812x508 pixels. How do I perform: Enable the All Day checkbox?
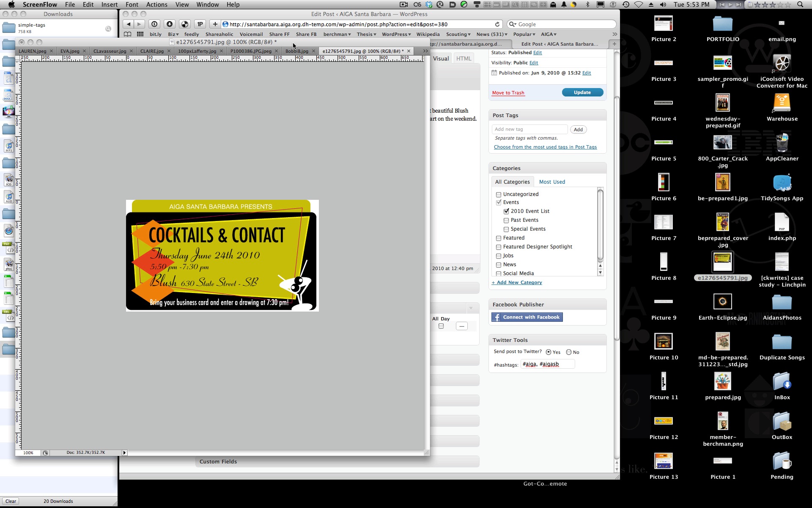click(x=441, y=326)
